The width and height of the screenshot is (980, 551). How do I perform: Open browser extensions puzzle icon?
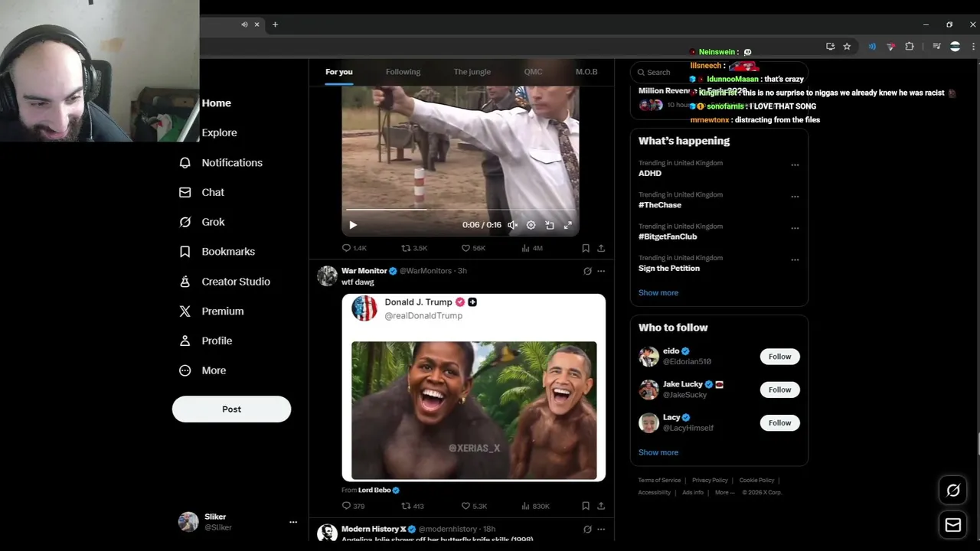[910, 47]
